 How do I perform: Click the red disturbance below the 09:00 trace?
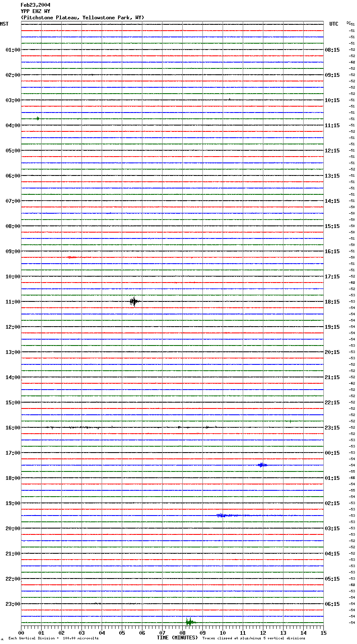point(72,257)
